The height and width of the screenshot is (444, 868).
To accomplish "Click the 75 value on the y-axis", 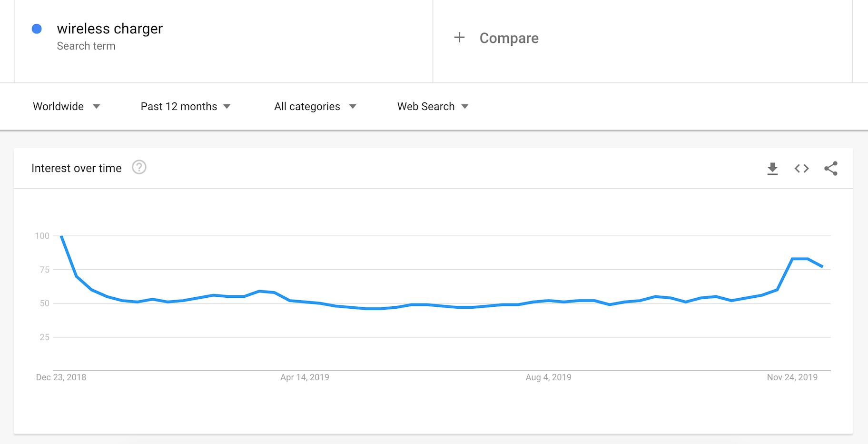I will [x=45, y=270].
